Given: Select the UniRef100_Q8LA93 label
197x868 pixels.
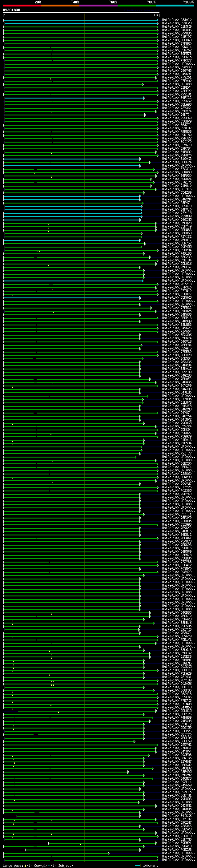Looking at the screenshot, I should [x=177, y=104].
